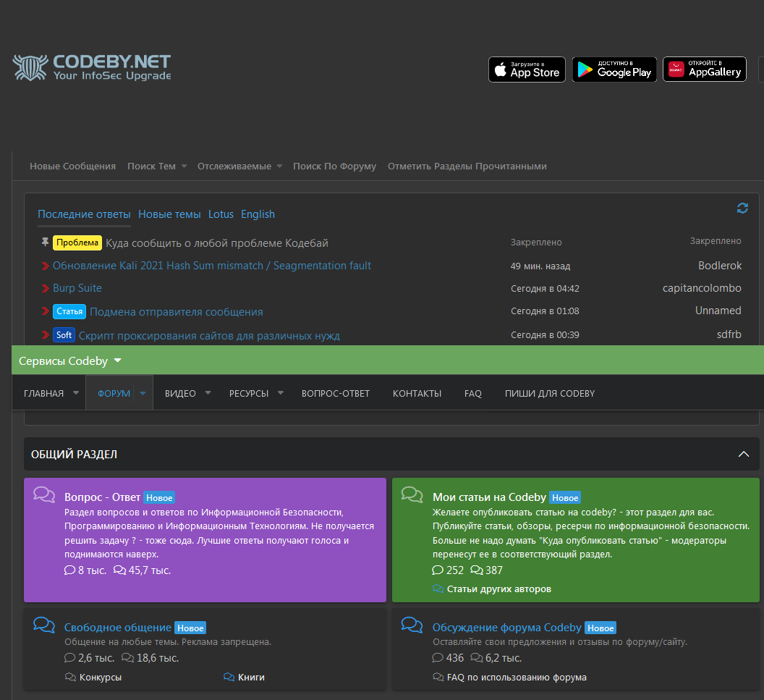Click chat bubbles icon of Обсуждение форума Codeby
Image resolution: width=764 pixels, height=700 pixels.
click(x=412, y=625)
